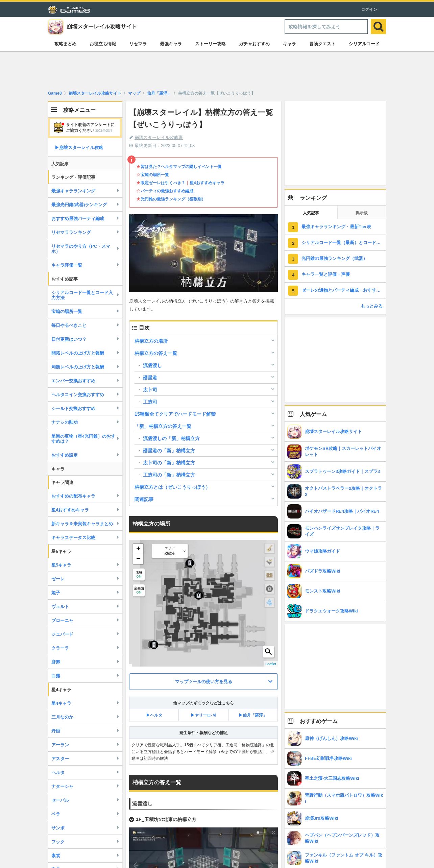This screenshot has height=868, width=434.
Task: Select the puzzle marker at map's top
Action: pos(190,563)
